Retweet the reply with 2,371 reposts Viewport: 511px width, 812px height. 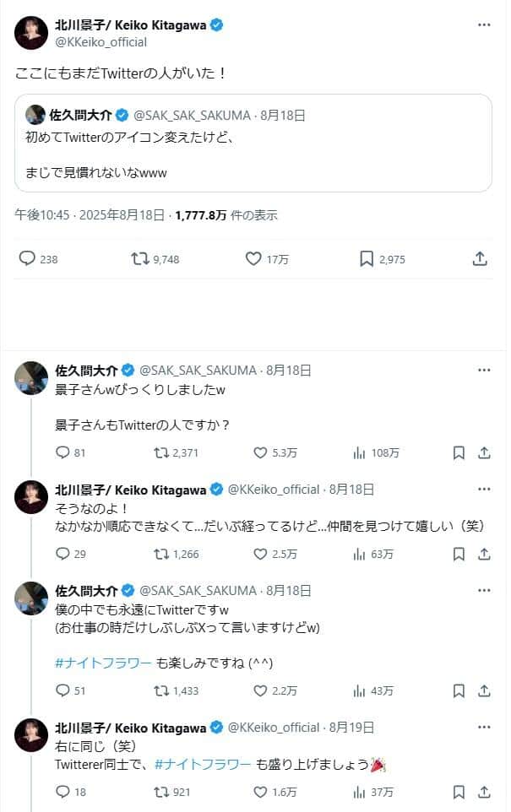point(161,452)
